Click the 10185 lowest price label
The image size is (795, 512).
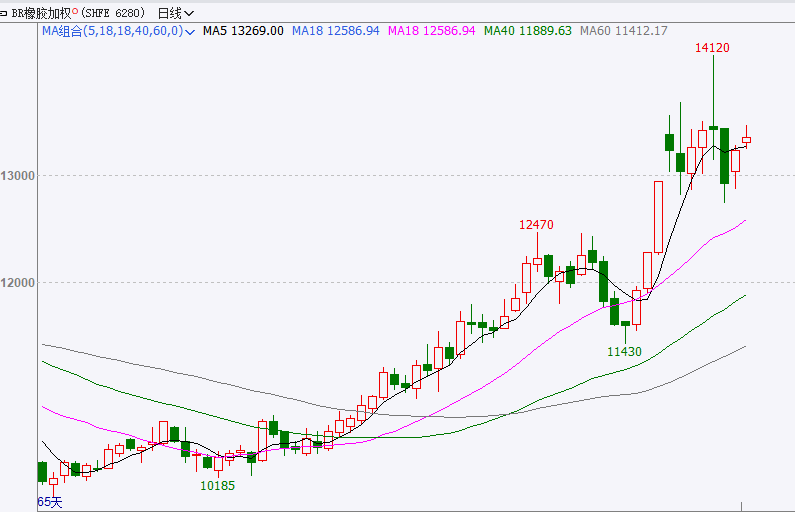217,485
